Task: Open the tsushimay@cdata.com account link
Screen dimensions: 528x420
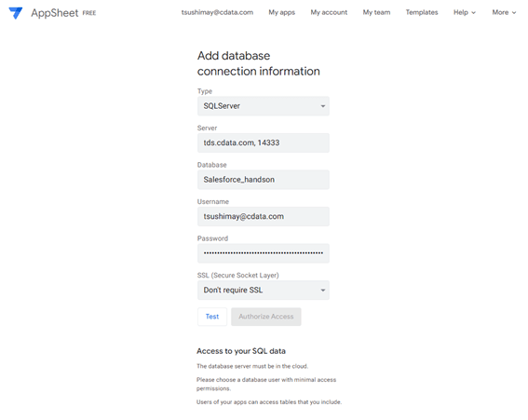Action: point(217,12)
